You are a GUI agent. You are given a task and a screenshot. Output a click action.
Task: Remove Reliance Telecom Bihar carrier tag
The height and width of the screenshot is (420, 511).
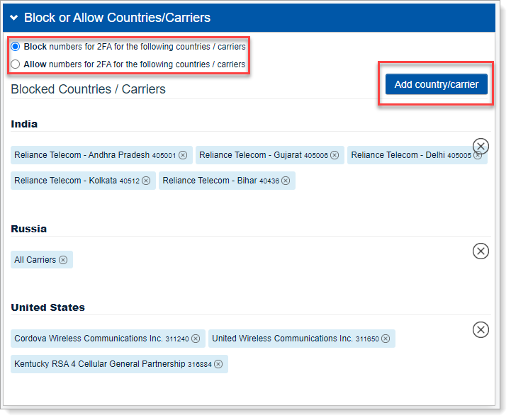(286, 181)
